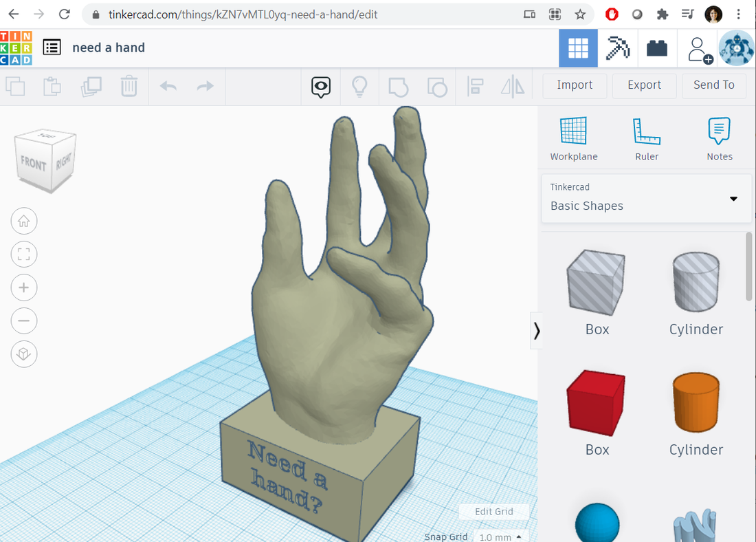Toggle notes visibility eye icon

click(x=321, y=87)
